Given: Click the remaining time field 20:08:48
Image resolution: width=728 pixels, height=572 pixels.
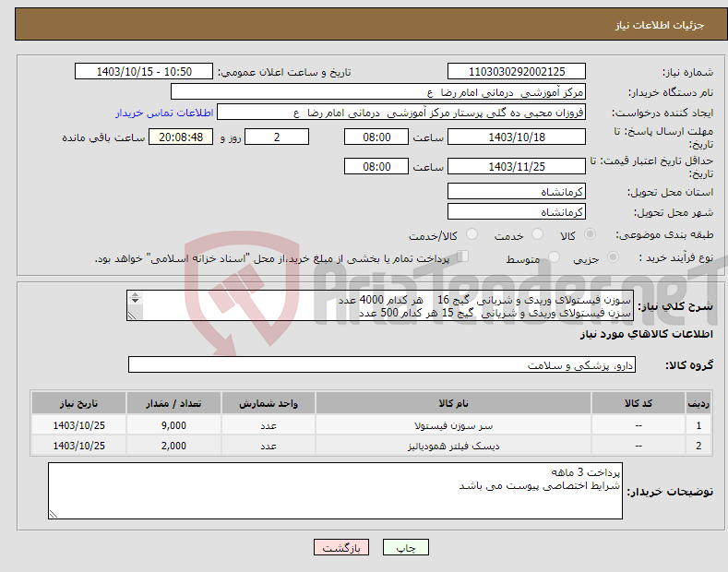Looking at the screenshot, I should pos(181,137).
